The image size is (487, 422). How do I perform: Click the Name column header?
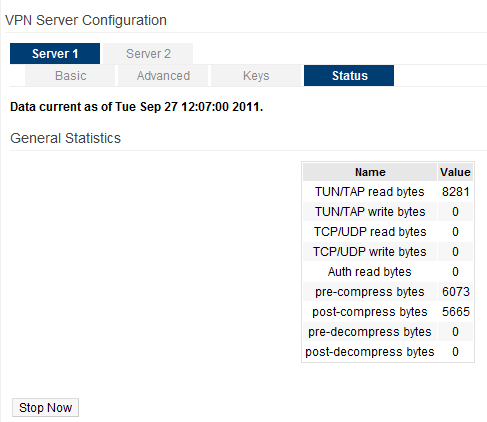(370, 172)
